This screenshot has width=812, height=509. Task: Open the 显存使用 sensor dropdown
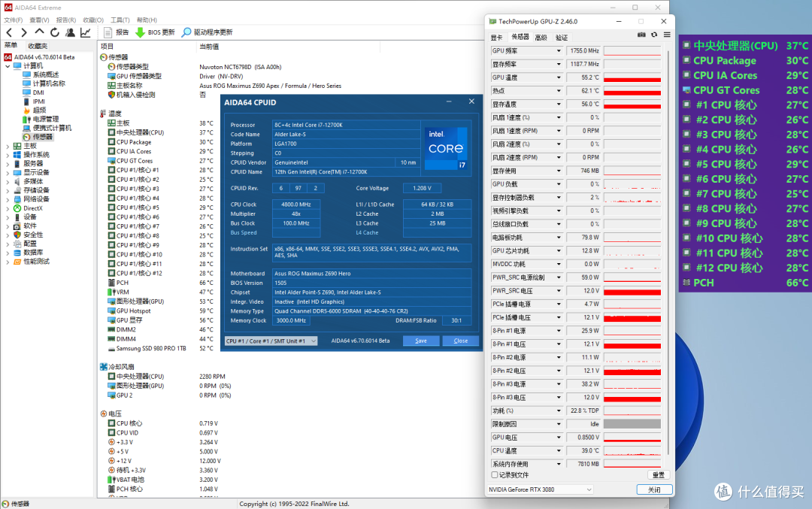pyautogui.click(x=558, y=171)
